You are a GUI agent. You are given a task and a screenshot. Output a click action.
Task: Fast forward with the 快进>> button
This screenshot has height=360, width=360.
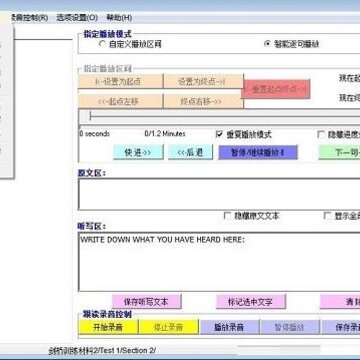pyautogui.click(x=138, y=152)
